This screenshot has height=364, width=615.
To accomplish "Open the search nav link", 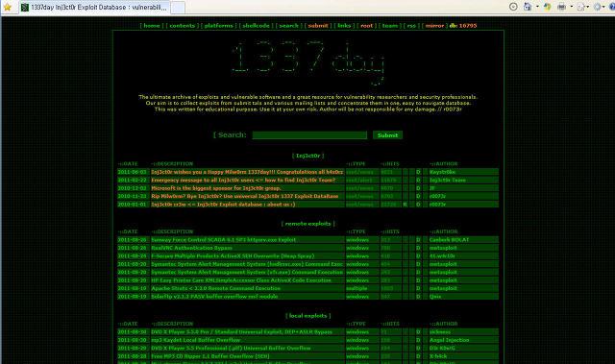I will click(288, 26).
